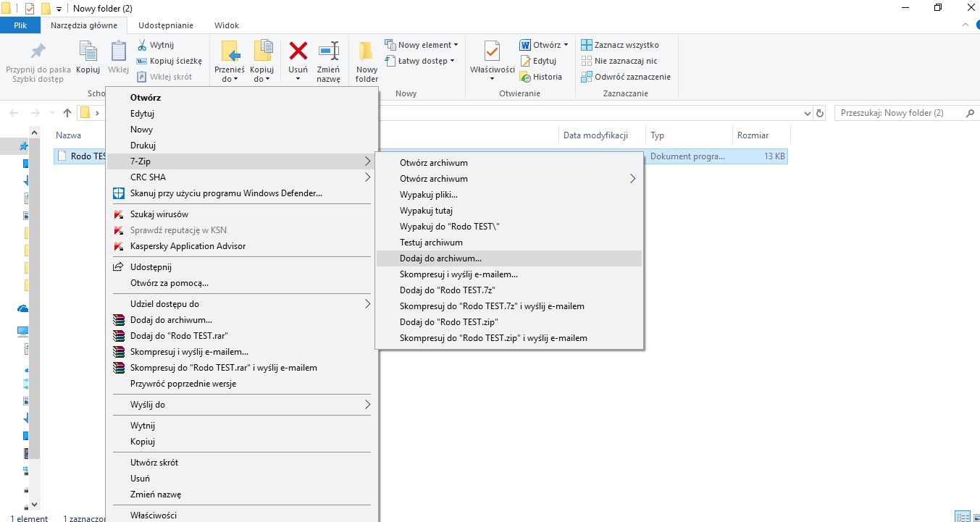Click Skompresuj i wyślij e-mailem... in 7-Zip submenu

509,274
